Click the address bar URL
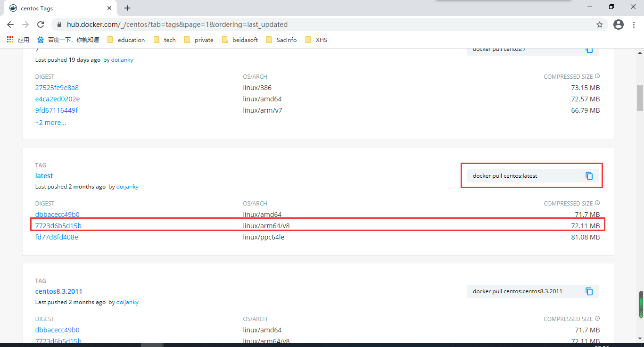This screenshot has width=644, height=347. pyautogui.click(x=177, y=25)
